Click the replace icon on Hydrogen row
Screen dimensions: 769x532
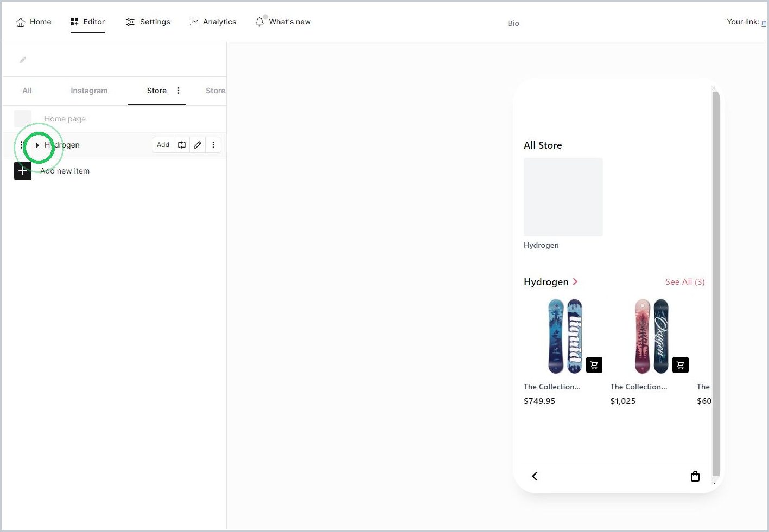182,145
